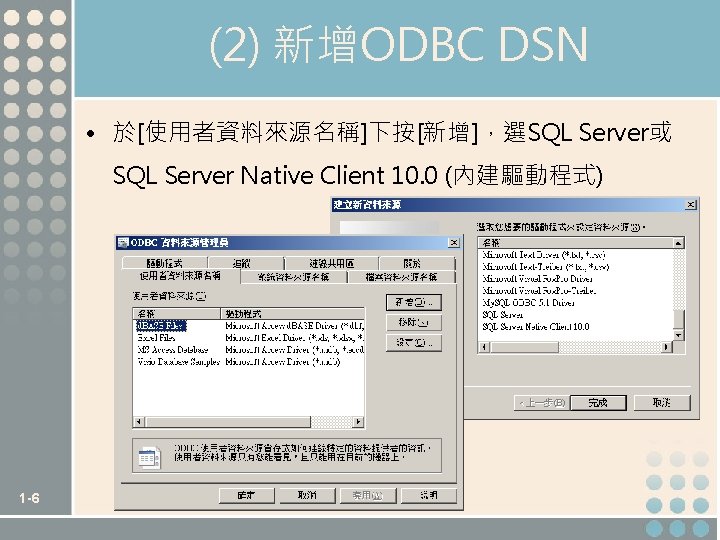Click scroll-down arrow of driver list
This screenshot has height=540, width=720.
[679, 335]
